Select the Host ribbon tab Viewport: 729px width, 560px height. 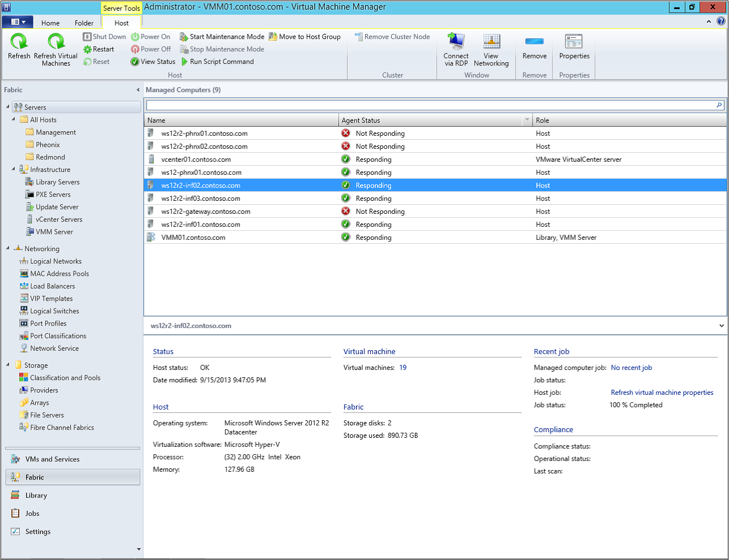point(122,23)
